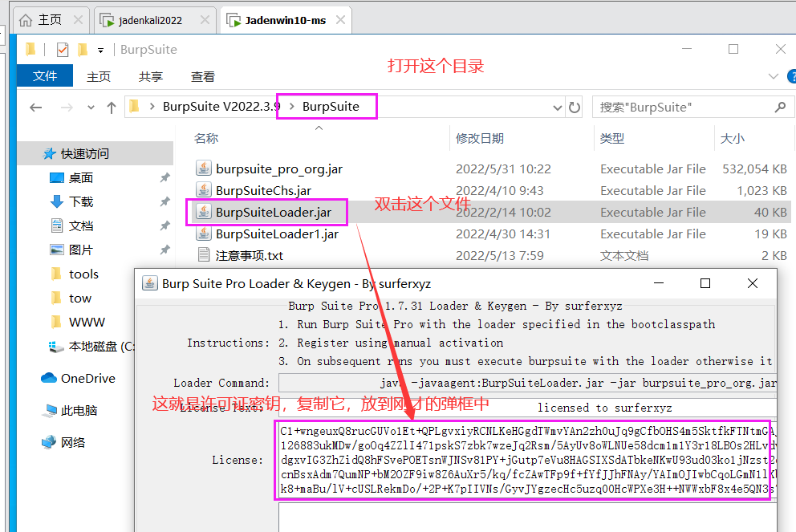Open the 查看 ribbon tab

coord(202,77)
